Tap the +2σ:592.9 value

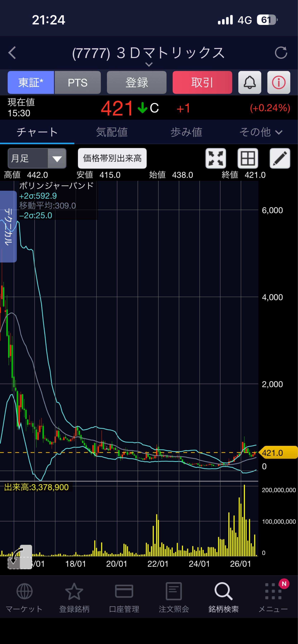(x=38, y=196)
